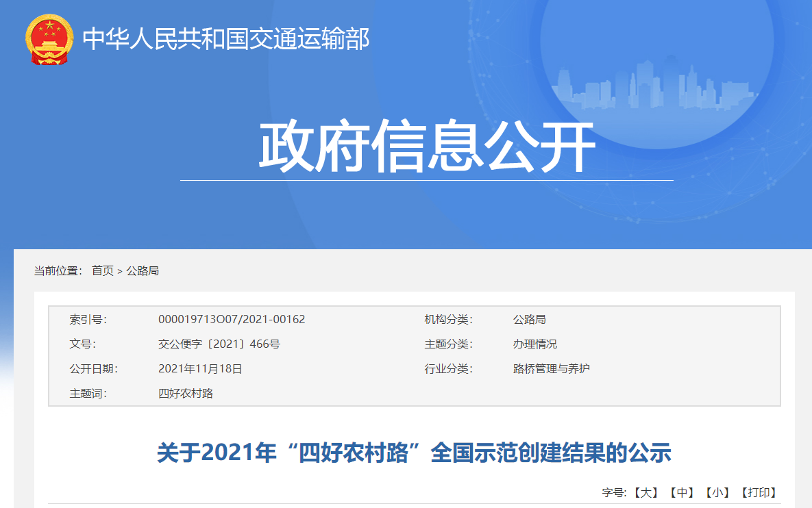Click the 字号 label beside the size options
The image size is (812, 508).
point(615,492)
